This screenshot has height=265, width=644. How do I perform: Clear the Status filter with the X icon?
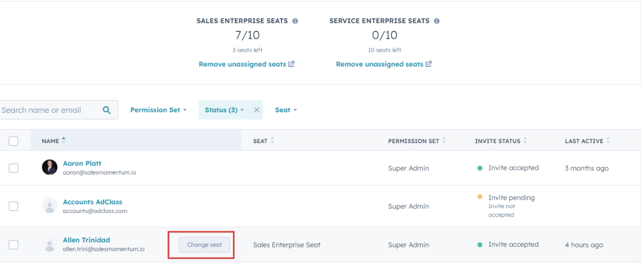click(257, 110)
